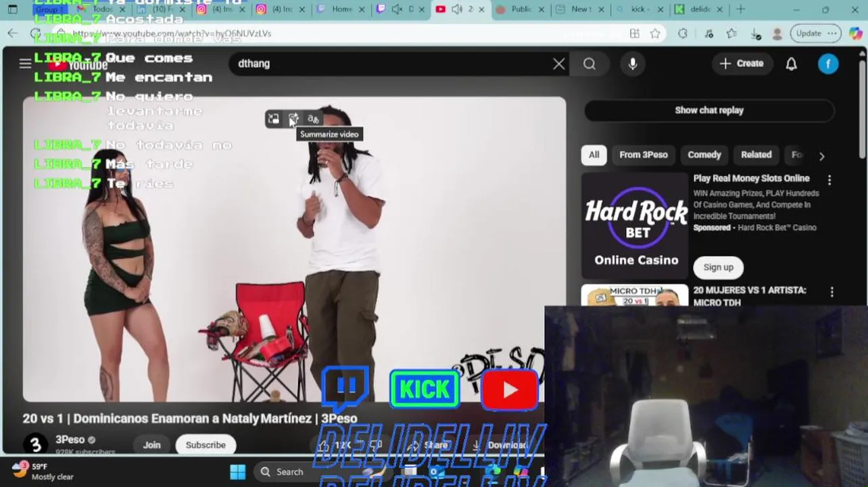Open the Windows Start menu
Image resolution: width=868 pixels, height=487 pixels.
tap(238, 471)
